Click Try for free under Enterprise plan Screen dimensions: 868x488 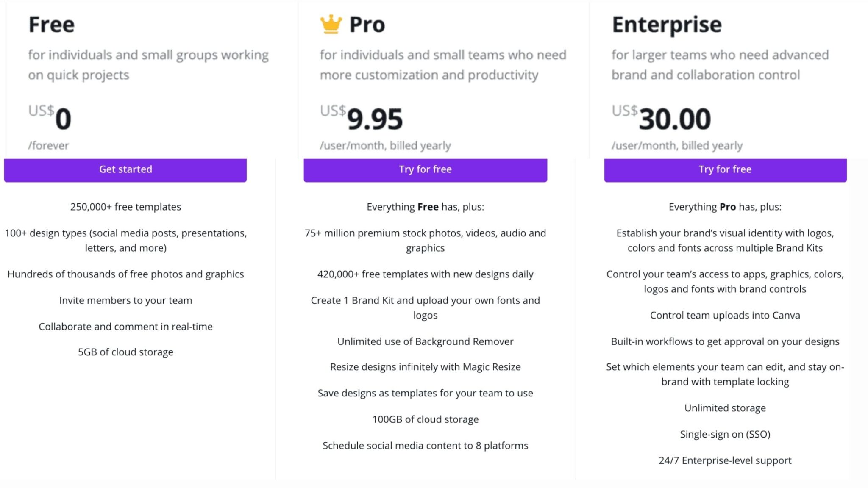pos(725,169)
